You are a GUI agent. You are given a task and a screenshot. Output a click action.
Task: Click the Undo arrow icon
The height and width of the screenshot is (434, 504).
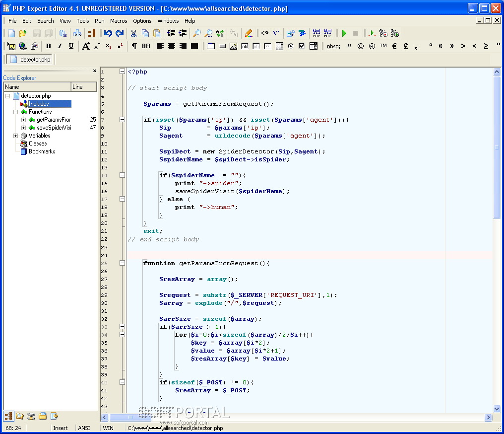point(108,33)
